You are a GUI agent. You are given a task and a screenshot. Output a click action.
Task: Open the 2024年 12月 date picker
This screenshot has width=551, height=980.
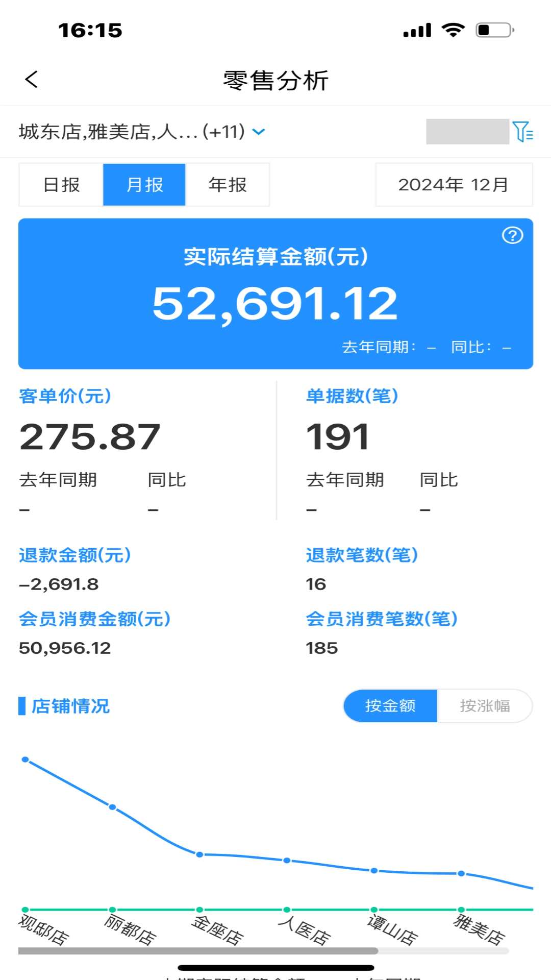coord(454,185)
